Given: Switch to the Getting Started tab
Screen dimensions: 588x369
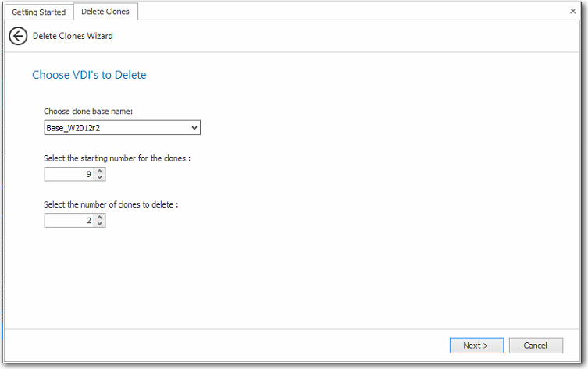Looking at the screenshot, I should (x=39, y=12).
